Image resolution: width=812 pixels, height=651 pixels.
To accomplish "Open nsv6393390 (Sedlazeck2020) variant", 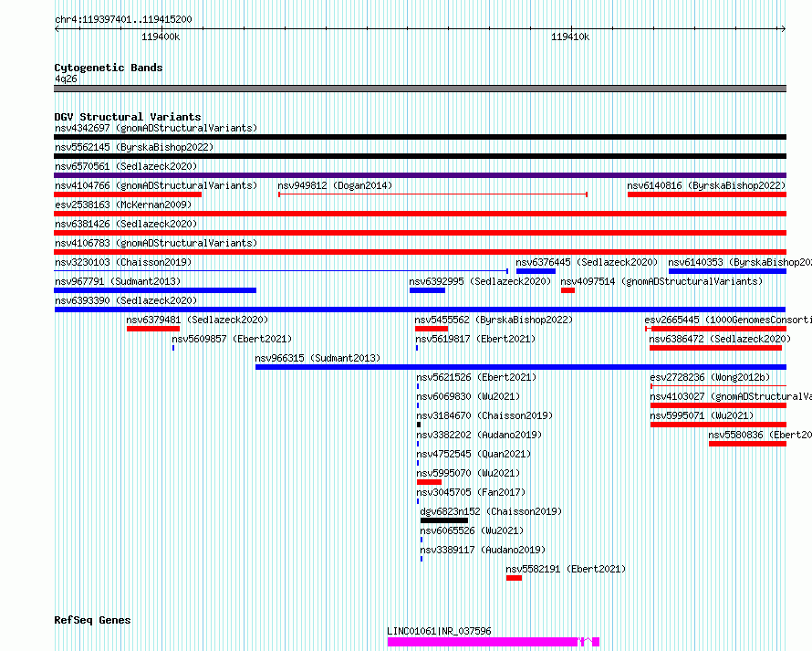I will 126,300.
